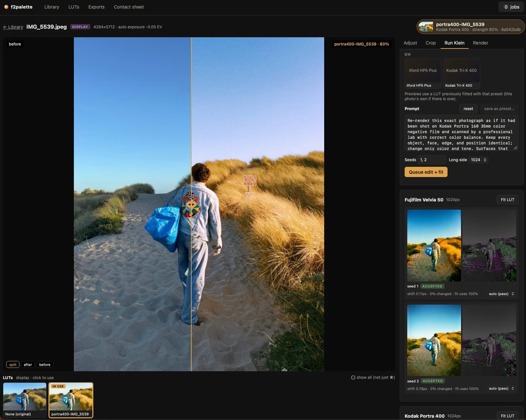Open the LUTs nav item
Viewport: 526px width, 420px height.
(x=74, y=7)
